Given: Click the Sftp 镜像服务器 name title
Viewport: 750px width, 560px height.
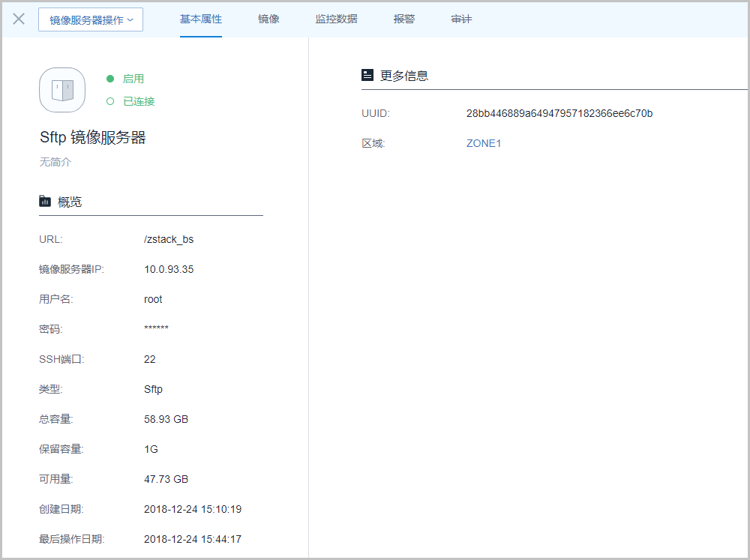Looking at the screenshot, I should click(x=92, y=137).
